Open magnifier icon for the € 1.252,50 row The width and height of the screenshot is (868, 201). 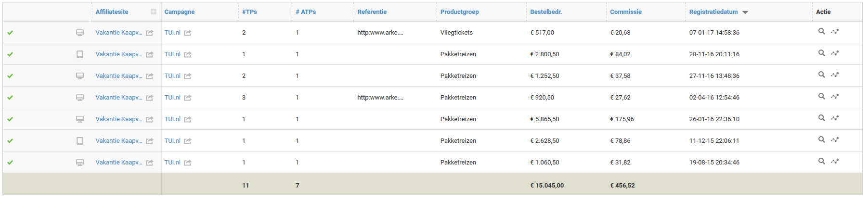tap(821, 75)
